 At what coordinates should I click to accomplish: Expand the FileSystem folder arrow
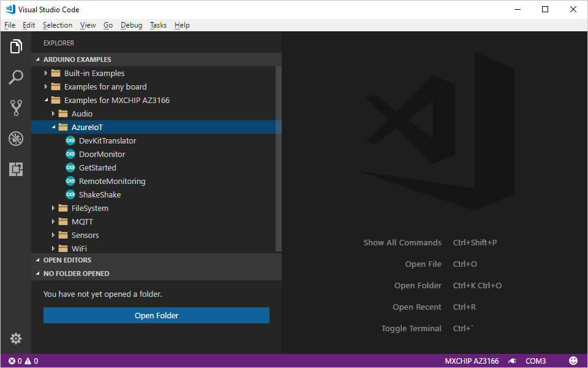point(53,209)
